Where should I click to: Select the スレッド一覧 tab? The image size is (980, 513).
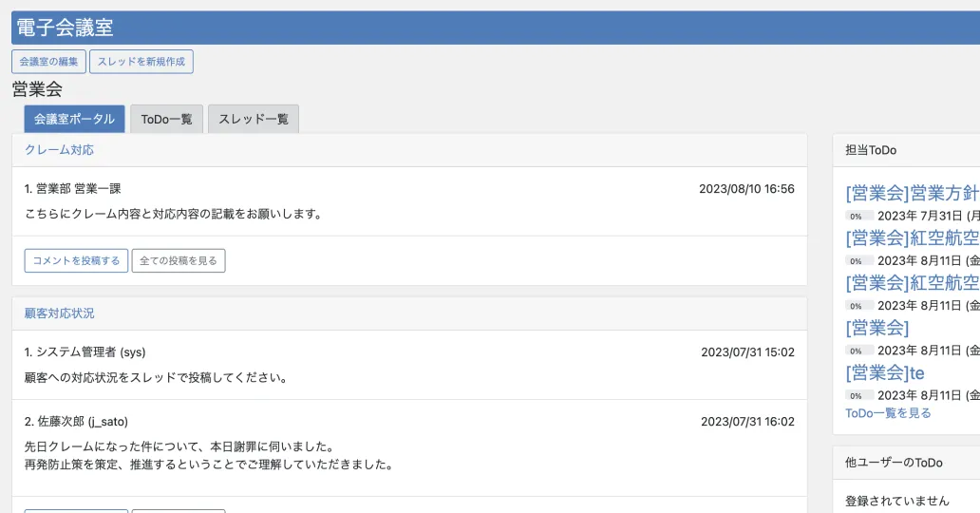tap(253, 119)
